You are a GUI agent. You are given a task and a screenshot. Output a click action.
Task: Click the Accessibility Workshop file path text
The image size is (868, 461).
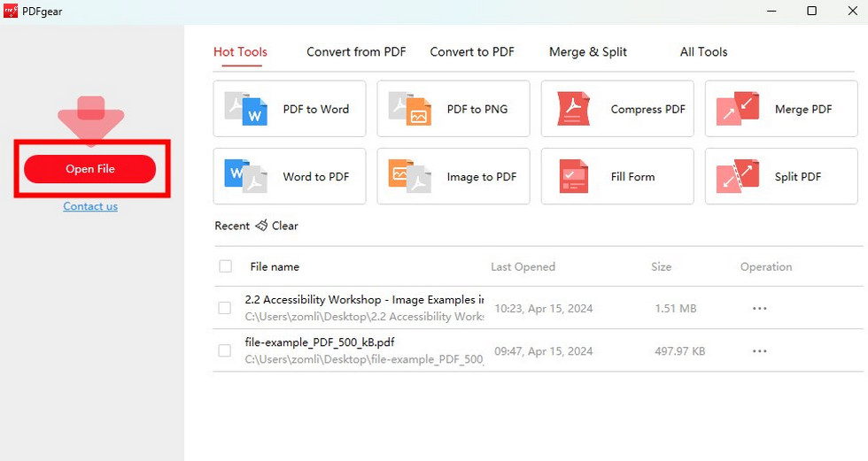pos(364,317)
